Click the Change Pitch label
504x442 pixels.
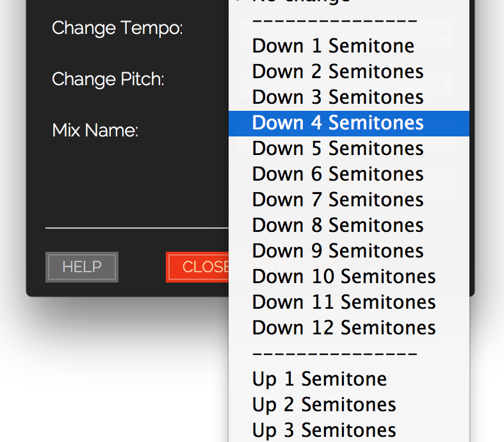pos(108,79)
